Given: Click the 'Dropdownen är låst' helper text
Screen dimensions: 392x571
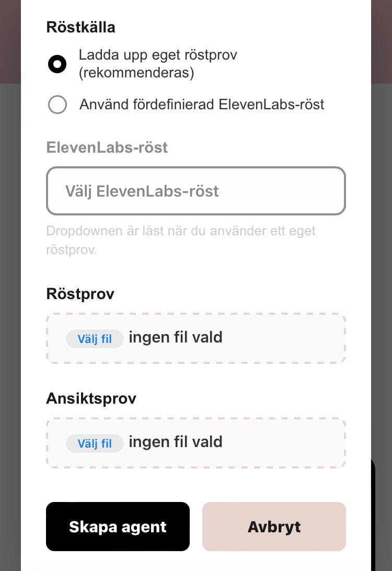Looking at the screenshot, I should pyautogui.click(x=180, y=240).
